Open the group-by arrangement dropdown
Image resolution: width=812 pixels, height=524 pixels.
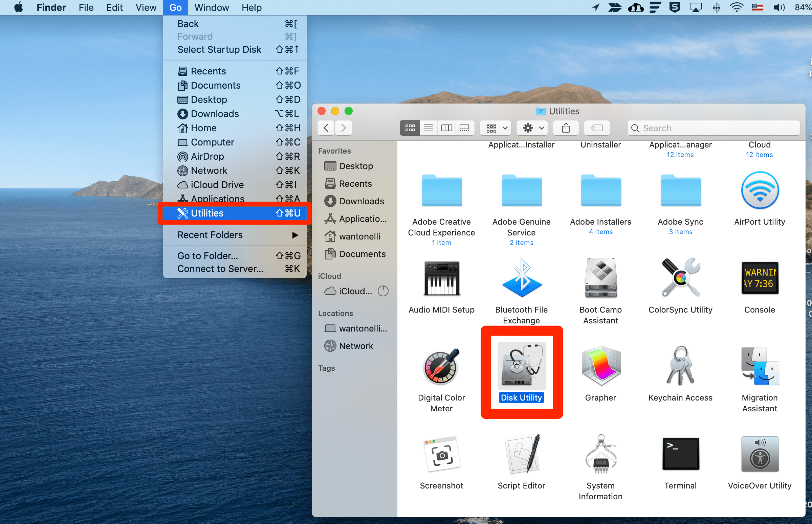[496, 128]
